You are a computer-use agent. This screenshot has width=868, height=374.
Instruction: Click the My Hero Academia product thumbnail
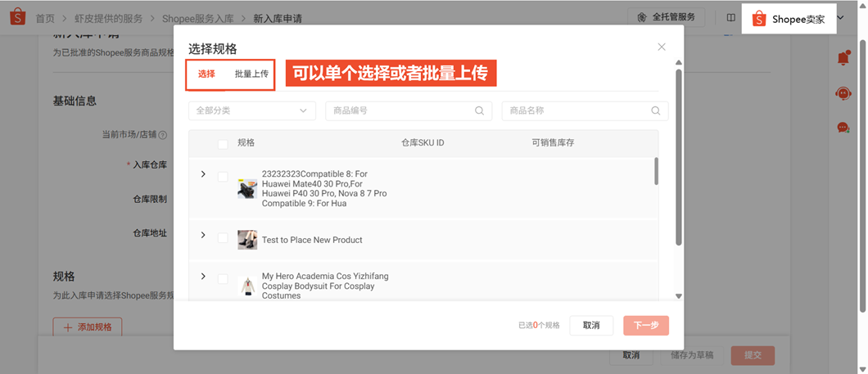(x=247, y=286)
